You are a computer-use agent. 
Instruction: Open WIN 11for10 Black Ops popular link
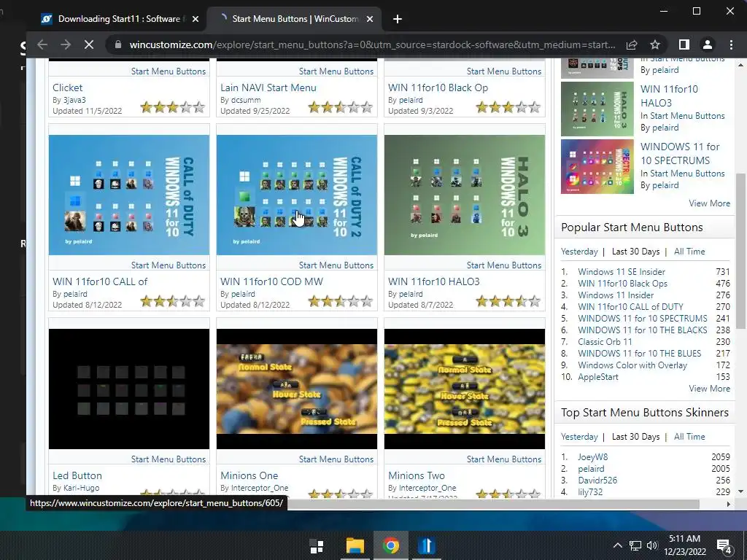(x=622, y=284)
